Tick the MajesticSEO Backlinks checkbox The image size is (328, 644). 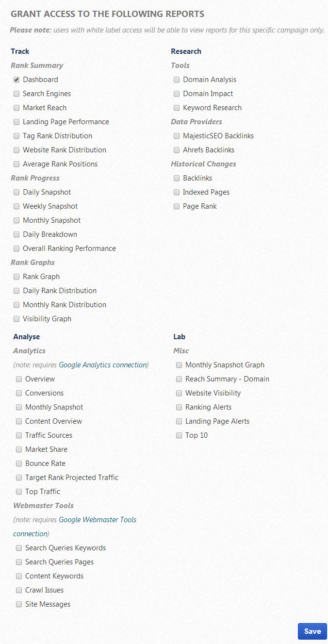(x=177, y=136)
